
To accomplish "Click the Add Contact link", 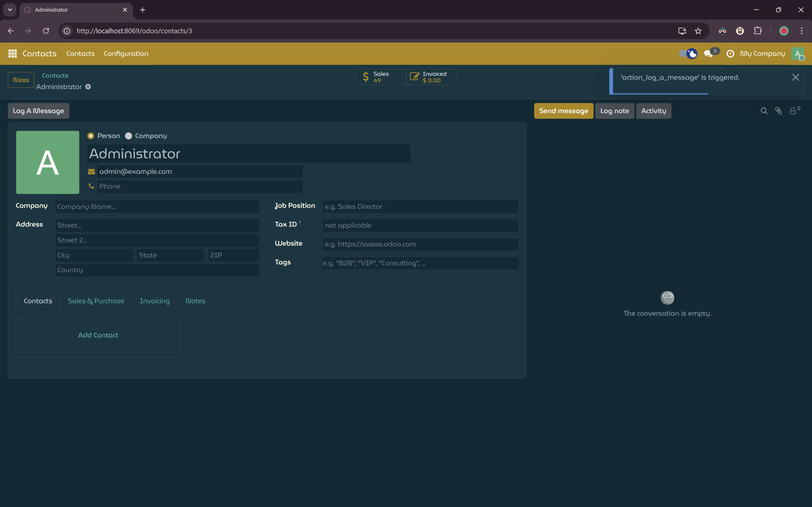I will 98,335.
